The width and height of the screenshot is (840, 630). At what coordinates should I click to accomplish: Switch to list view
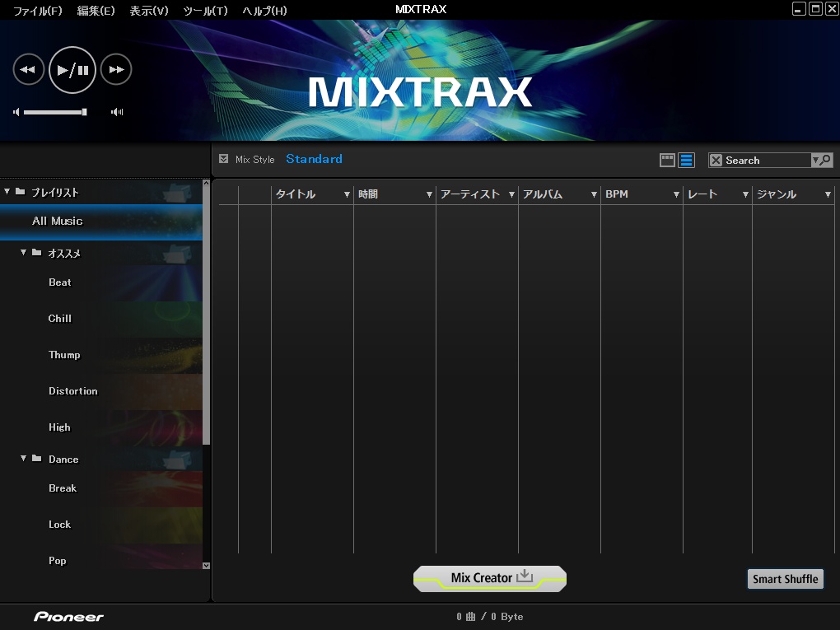686,161
